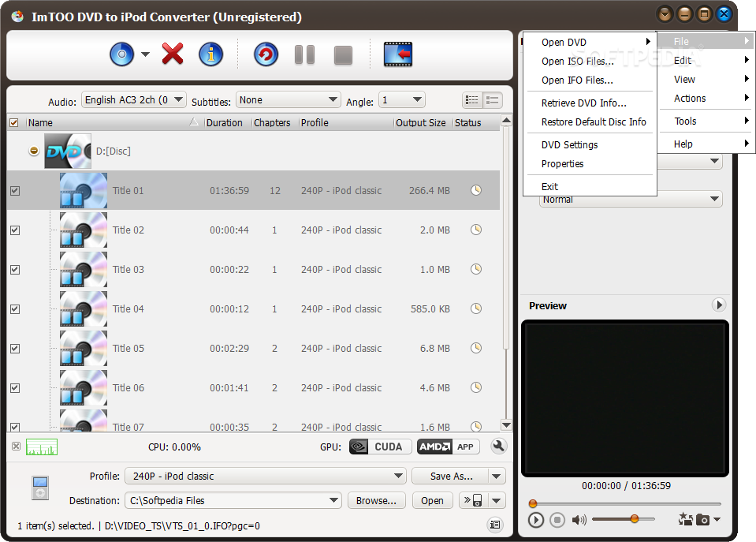The width and height of the screenshot is (756, 542).
Task: Uncheck the Title 05 checkbox
Action: tap(15, 349)
